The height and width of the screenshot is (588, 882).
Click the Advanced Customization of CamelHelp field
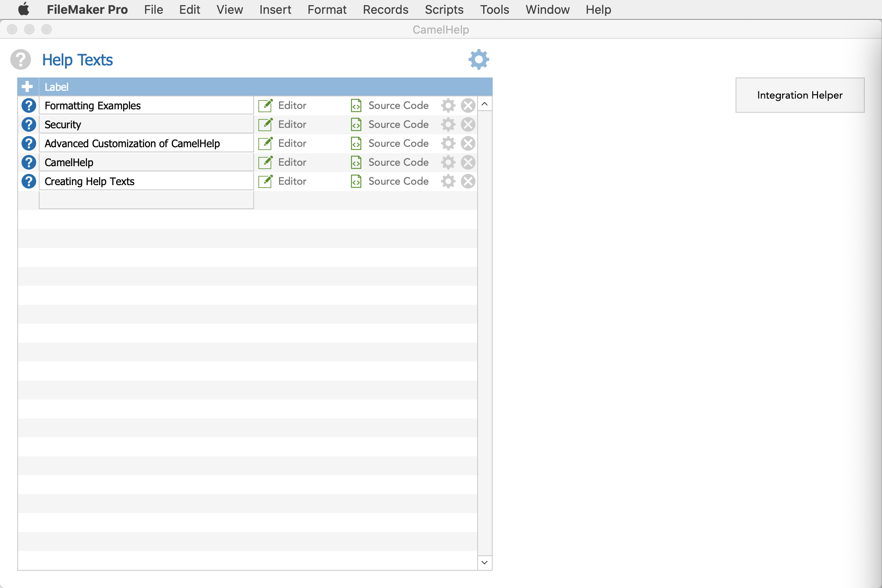point(146,143)
